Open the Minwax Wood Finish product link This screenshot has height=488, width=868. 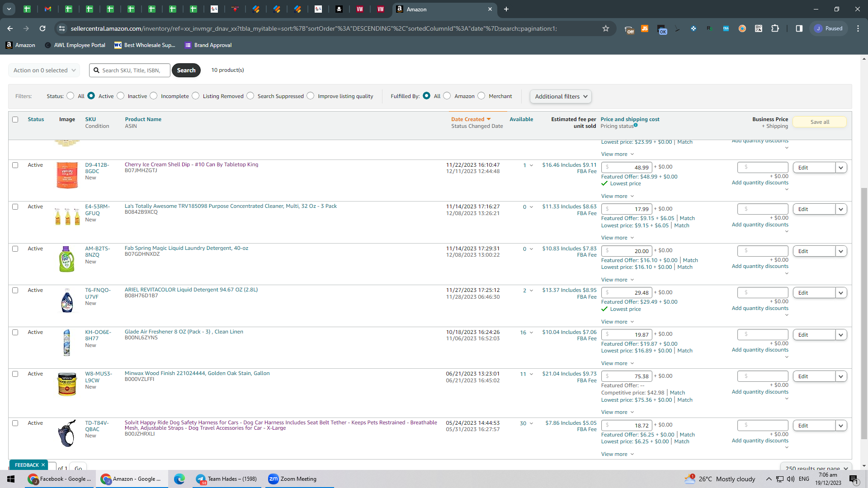197,373
